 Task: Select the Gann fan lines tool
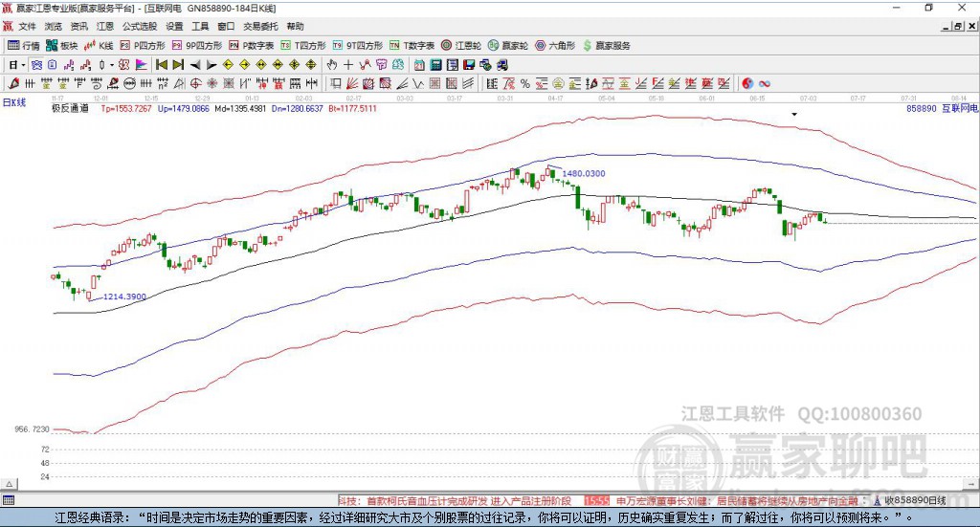(352, 83)
